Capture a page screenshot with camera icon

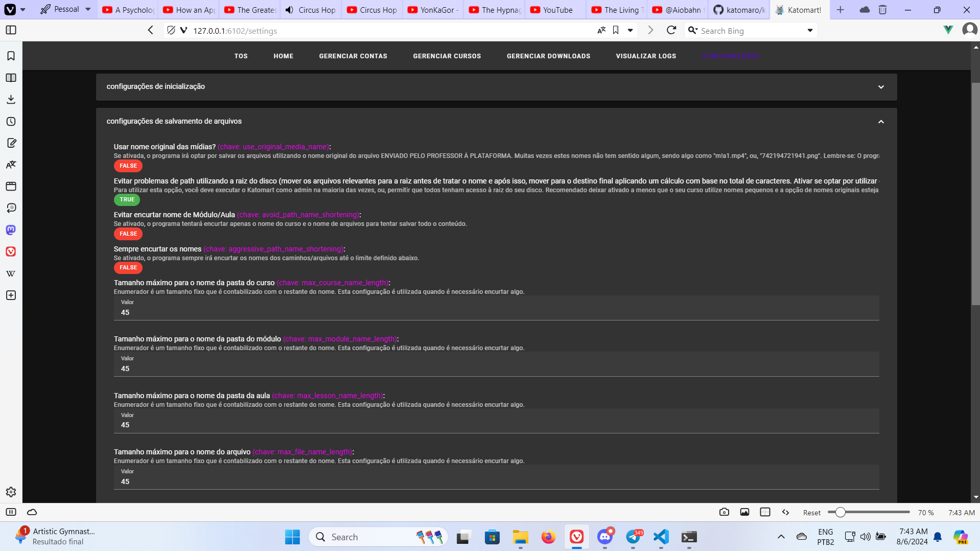click(x=724, y=512)
